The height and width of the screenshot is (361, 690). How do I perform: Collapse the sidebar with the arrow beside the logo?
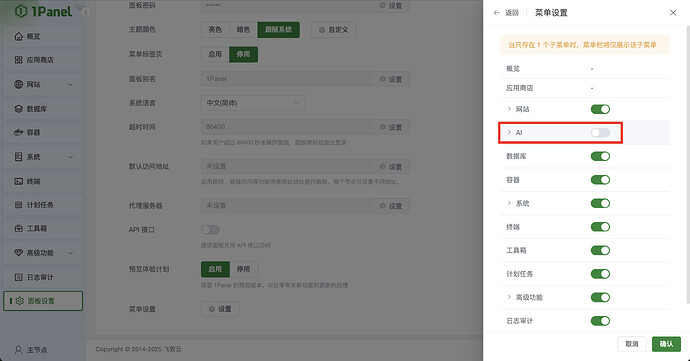point(86,12)
